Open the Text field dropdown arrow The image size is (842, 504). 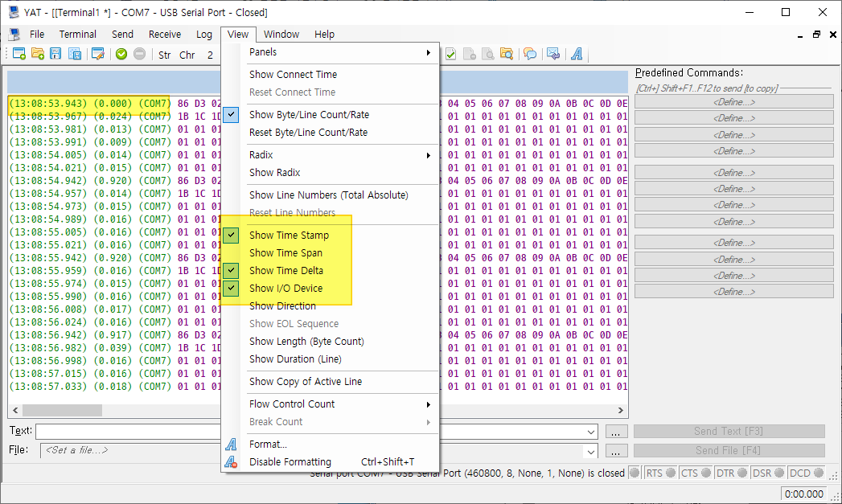tap(591, 432)
